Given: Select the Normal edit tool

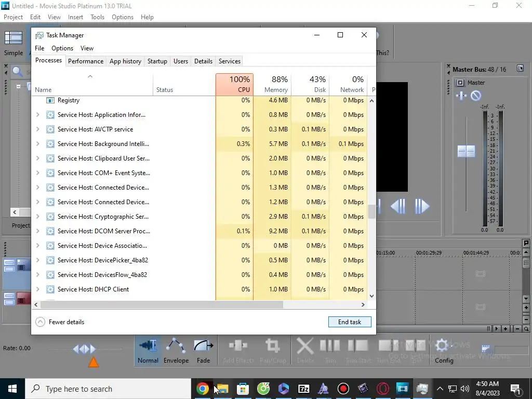Looking at the screenshot, I should 148,352.
